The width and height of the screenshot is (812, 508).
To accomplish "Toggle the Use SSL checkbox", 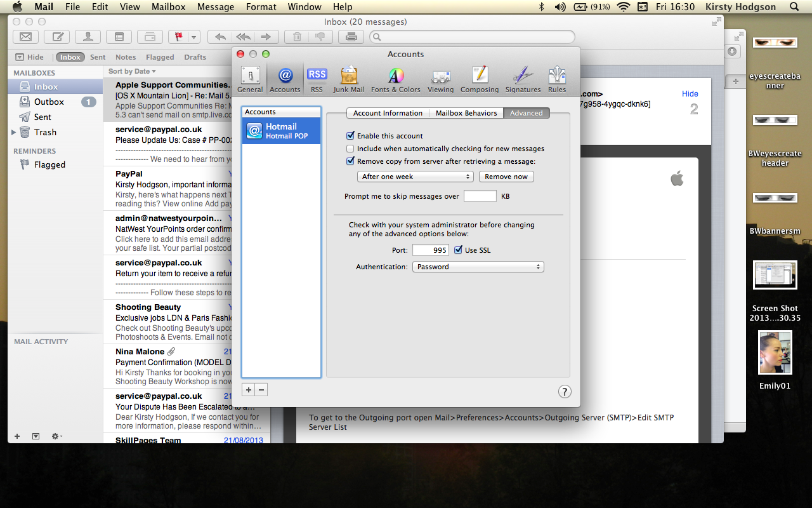I will (458, 250).
